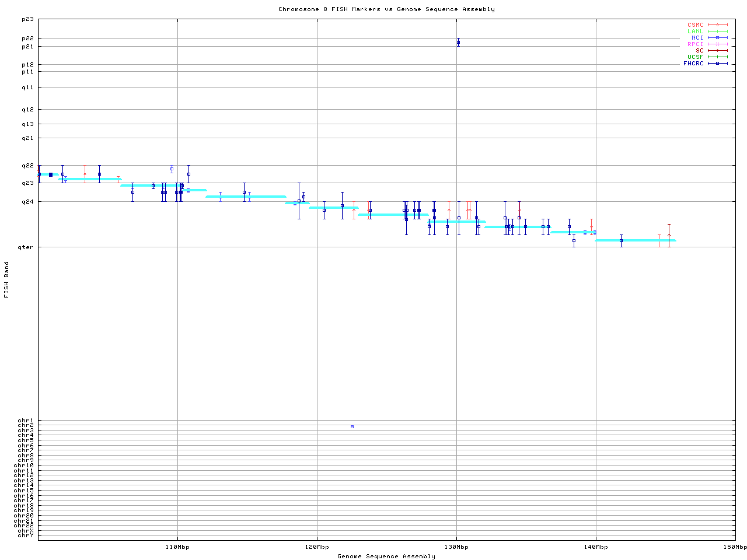The image size is (747, 560).
Task: Click the LANL legend marker sample
Action: click(x=717, y=32)
